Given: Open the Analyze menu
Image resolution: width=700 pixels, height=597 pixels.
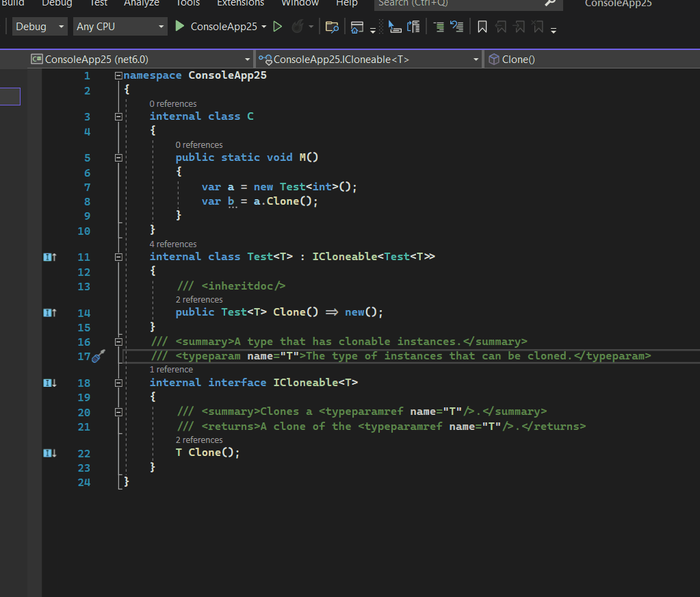Looking at the screenshot, I should coord(142,3).
